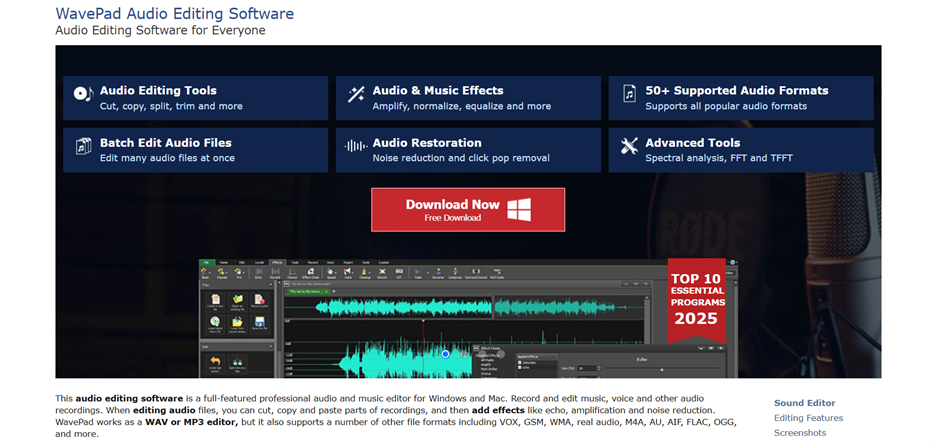Click the green audio file tab in screenshot

308,291
